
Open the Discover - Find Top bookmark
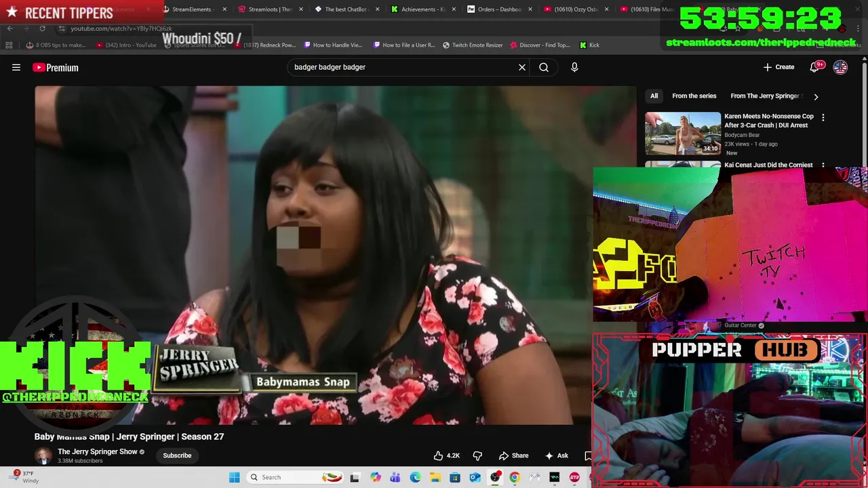tap(540, 45)
